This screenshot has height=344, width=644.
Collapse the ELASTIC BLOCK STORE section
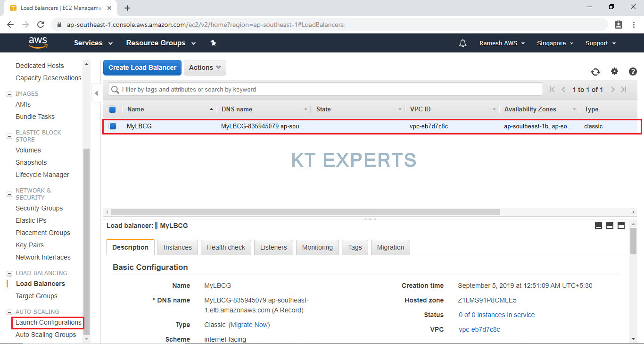[9, 136]
